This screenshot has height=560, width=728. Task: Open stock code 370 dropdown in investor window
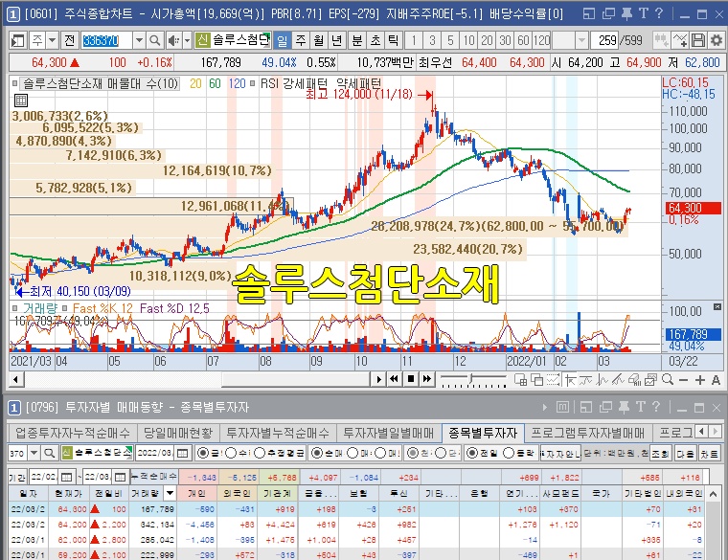[34, 453]
